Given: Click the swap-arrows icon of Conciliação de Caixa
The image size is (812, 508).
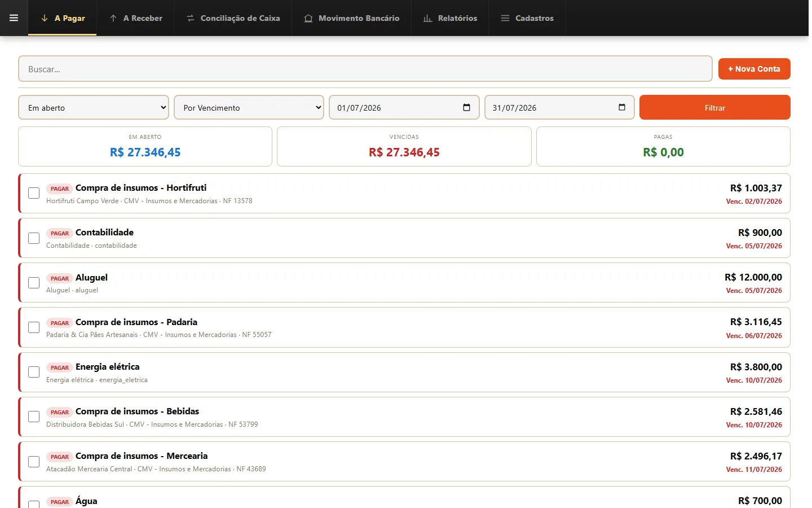Looking at the screenshot, I should [x=191, y=18].
